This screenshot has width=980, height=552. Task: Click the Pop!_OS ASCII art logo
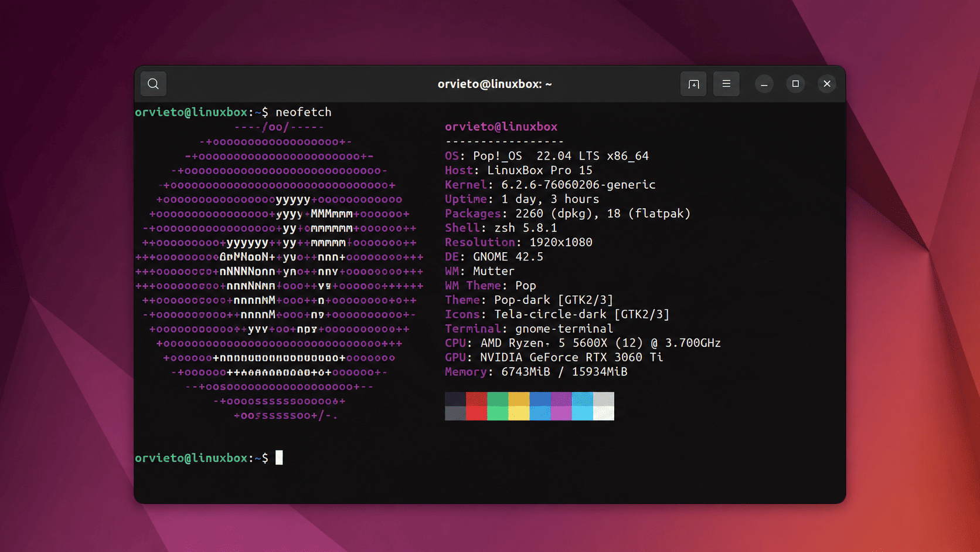coord(280,271)
